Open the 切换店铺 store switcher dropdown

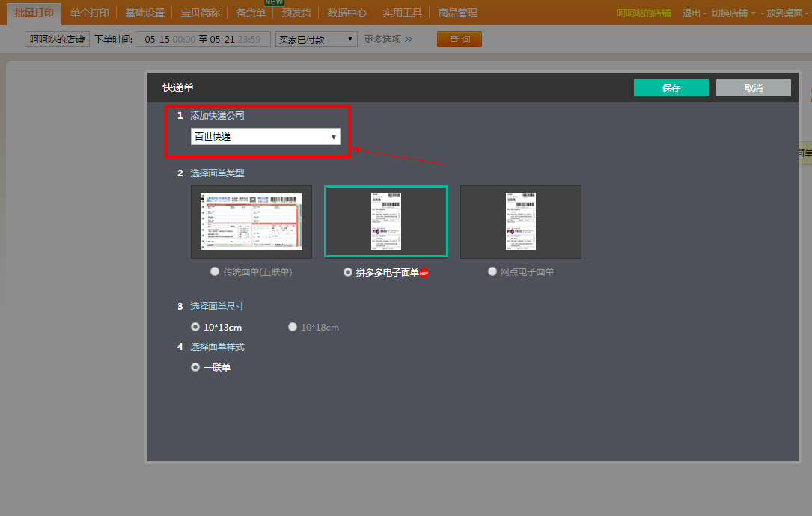tap(733, 13)
